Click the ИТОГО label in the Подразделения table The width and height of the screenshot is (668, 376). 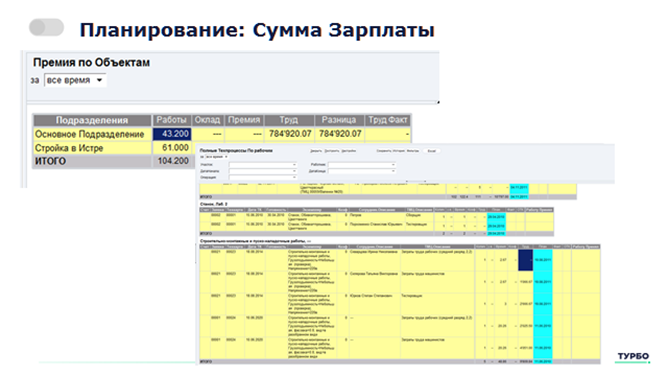[50, 161]
